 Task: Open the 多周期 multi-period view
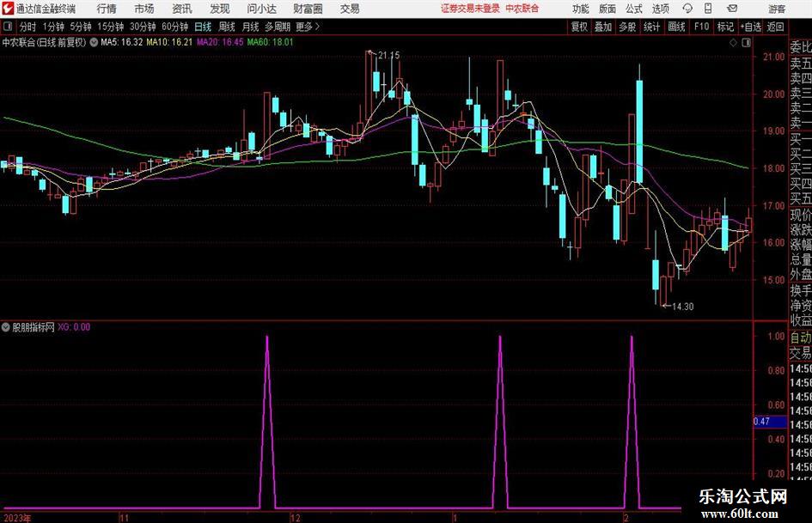click(x=278, y=27)
